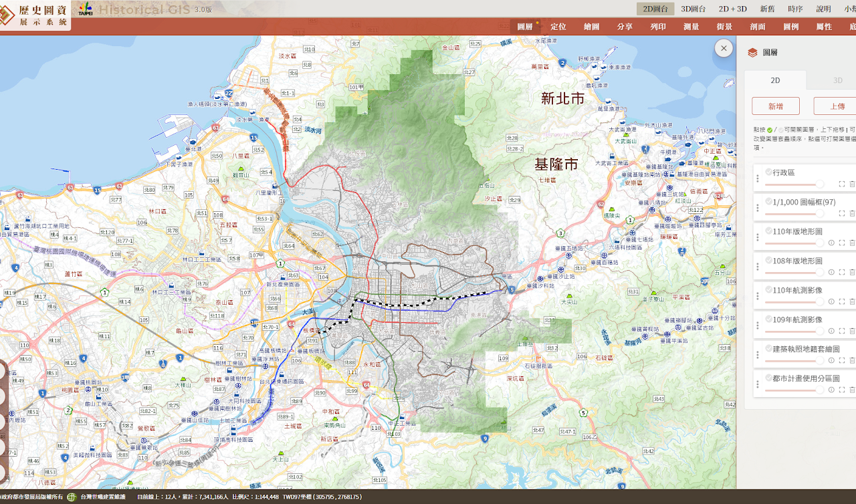Select the 3D tab in layers panel

point(837,80)
